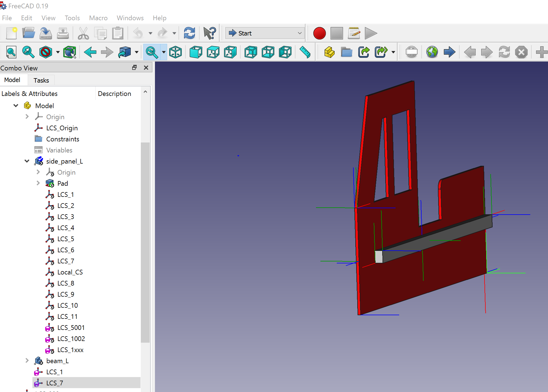Open the workbench selector showing Start
Image resolution: width=548 pixels, height=392 pixels.
264,33
